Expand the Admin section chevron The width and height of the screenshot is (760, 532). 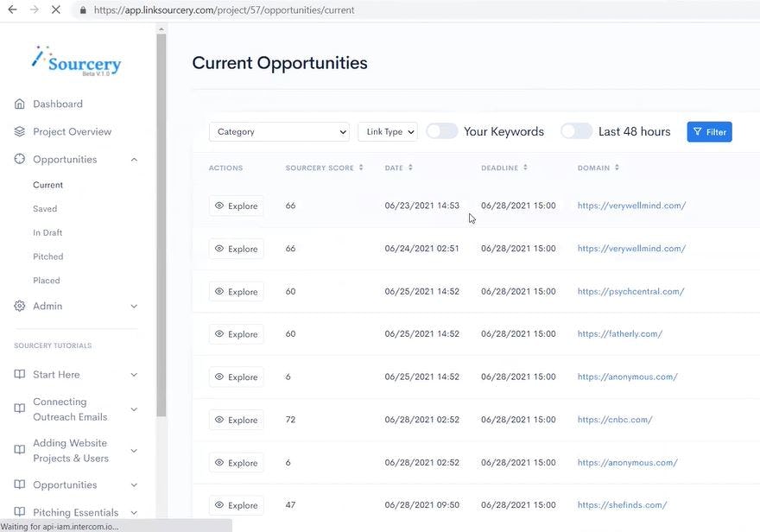click(x=134, y=307)
